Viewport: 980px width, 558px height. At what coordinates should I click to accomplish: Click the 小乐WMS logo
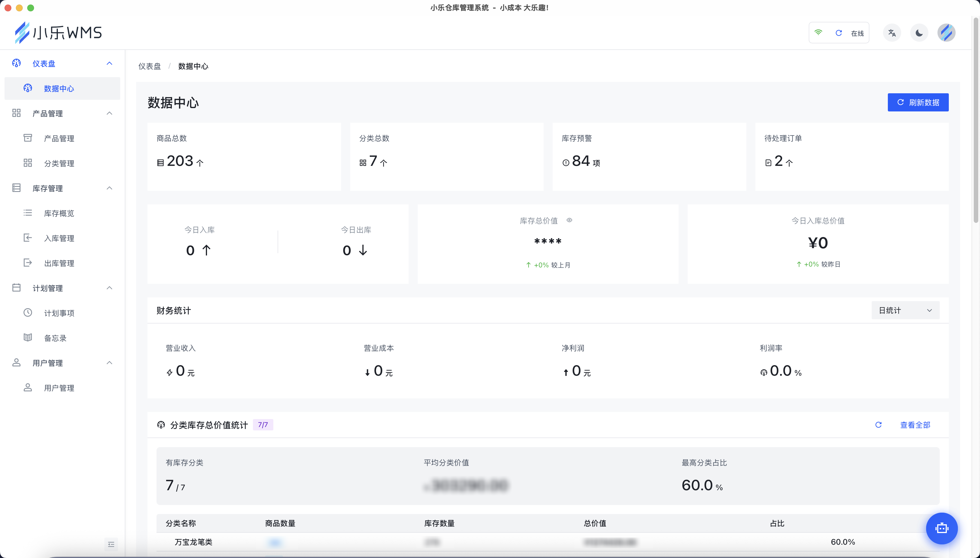(x=59, y=33)
